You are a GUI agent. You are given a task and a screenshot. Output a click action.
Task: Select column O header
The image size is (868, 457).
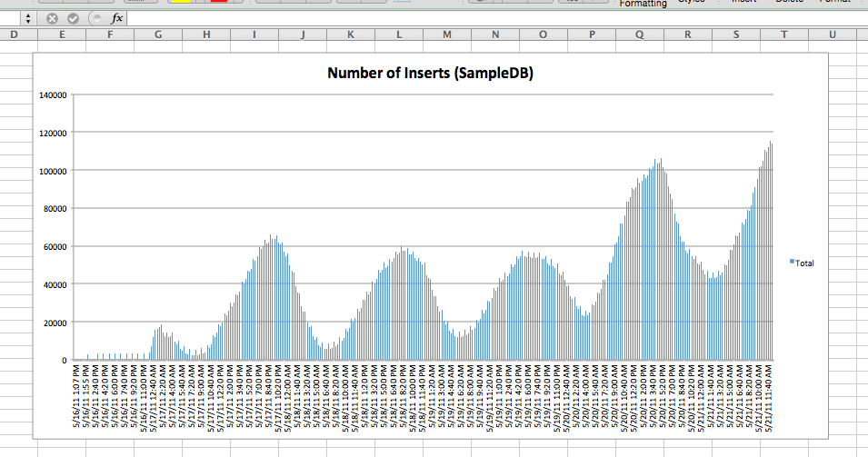pyautogui.click(x=544, y=35)
